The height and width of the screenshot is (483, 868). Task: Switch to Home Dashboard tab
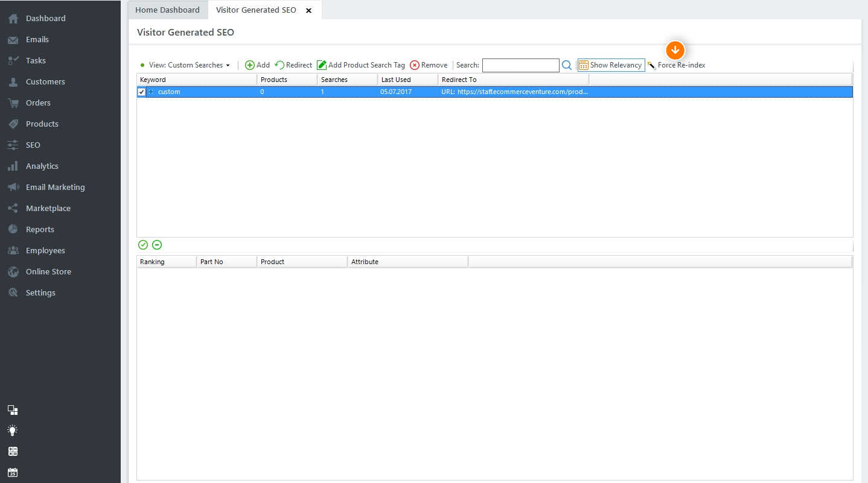(x=167, y=10)
